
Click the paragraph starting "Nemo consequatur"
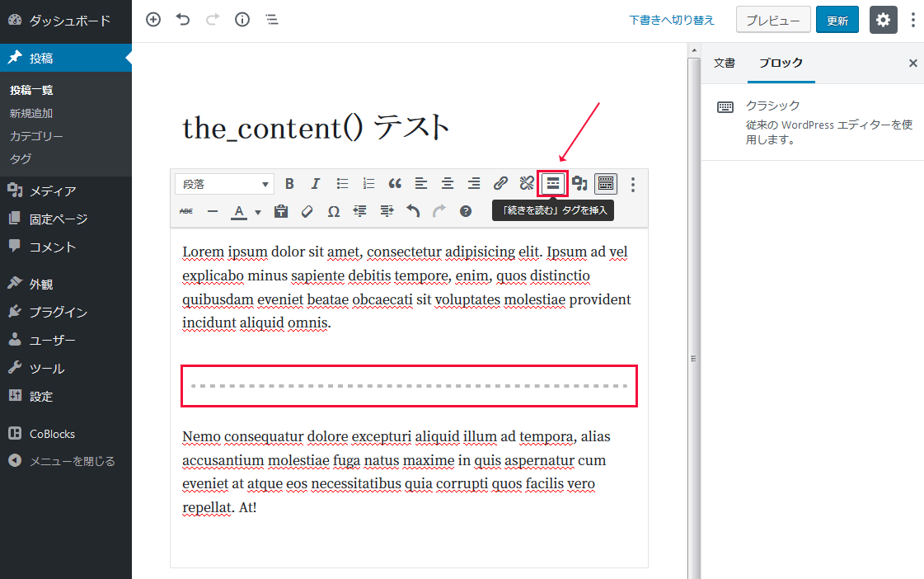[x=396, y=472]
